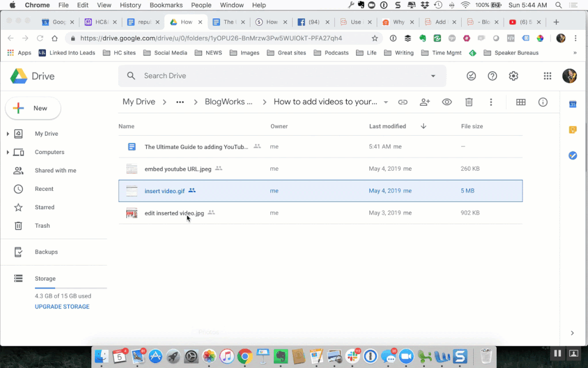The image size is (588, 368).
Task: Sort by Last modified header
Action: 388,126
